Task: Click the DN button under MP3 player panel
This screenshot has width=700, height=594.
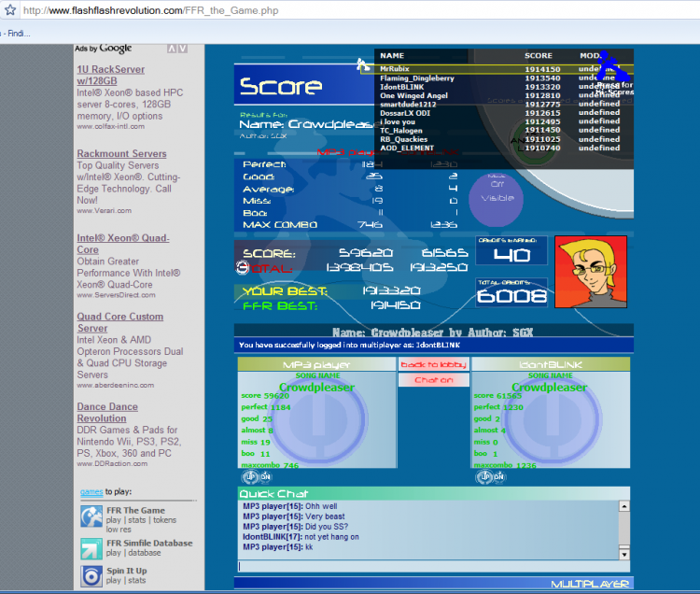Action: tap(266, 477)
